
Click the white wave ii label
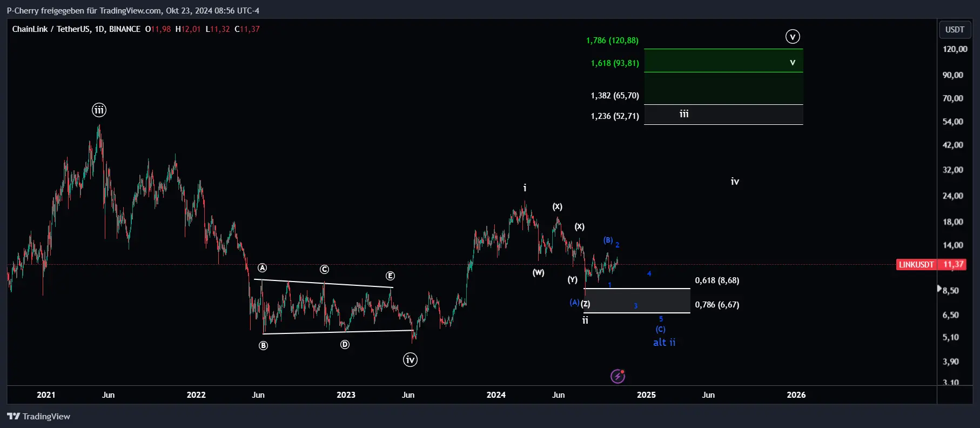(x=585, y=320)
